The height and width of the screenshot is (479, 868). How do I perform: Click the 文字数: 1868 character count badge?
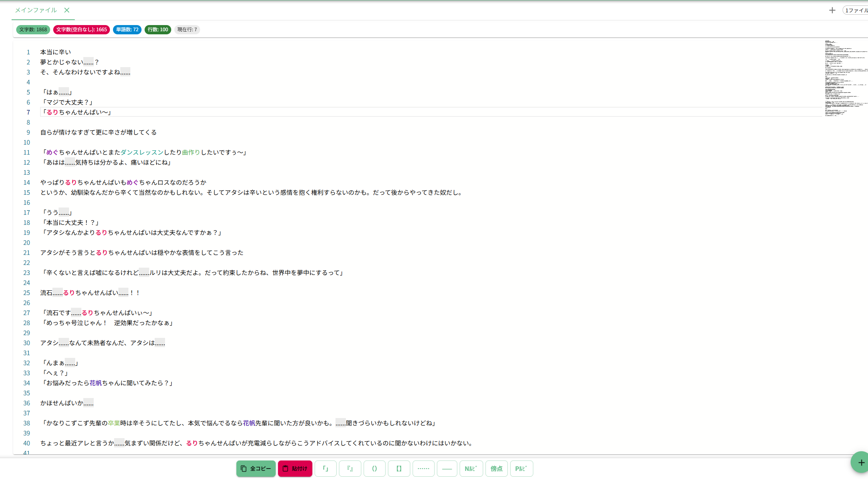33,30
